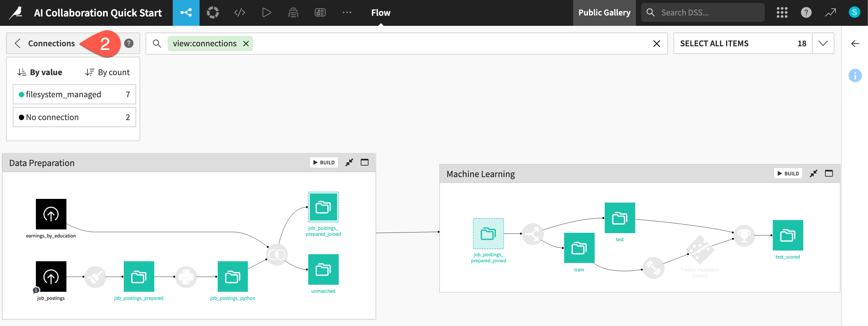The image size is (868, 326).
Task: Maximize the Machine Learning zone
Action: click(x=828, y=173)
